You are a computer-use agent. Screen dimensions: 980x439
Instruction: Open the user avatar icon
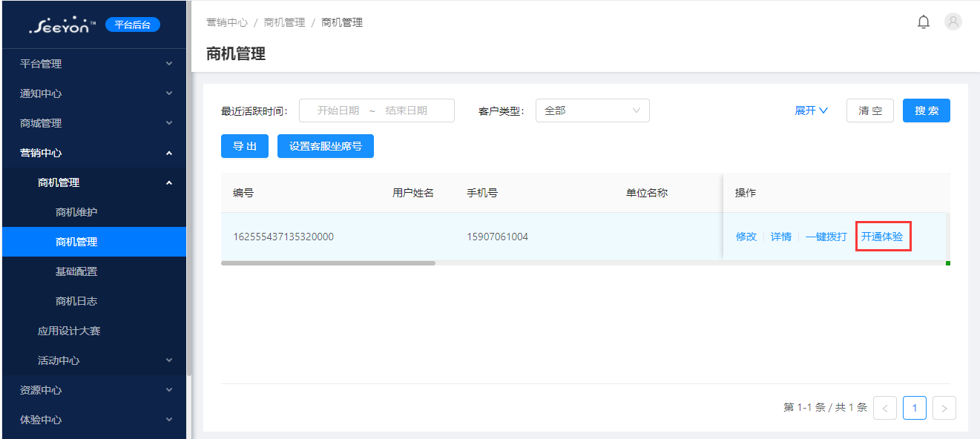click(953, 22)
